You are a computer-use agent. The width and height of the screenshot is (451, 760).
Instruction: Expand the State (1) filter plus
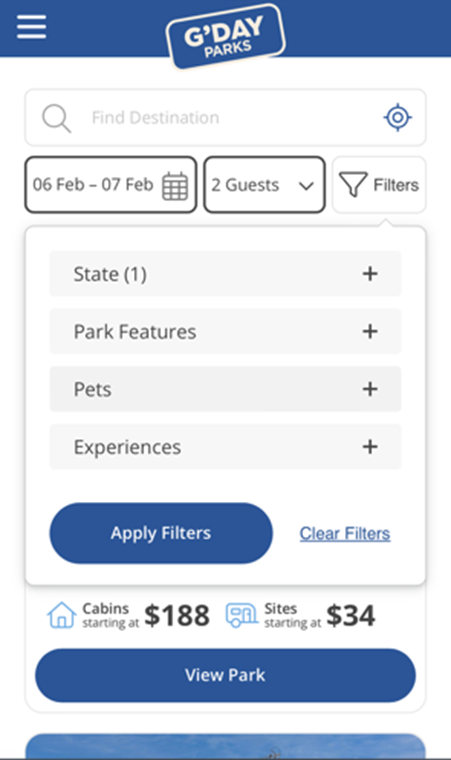pos(370,274)
